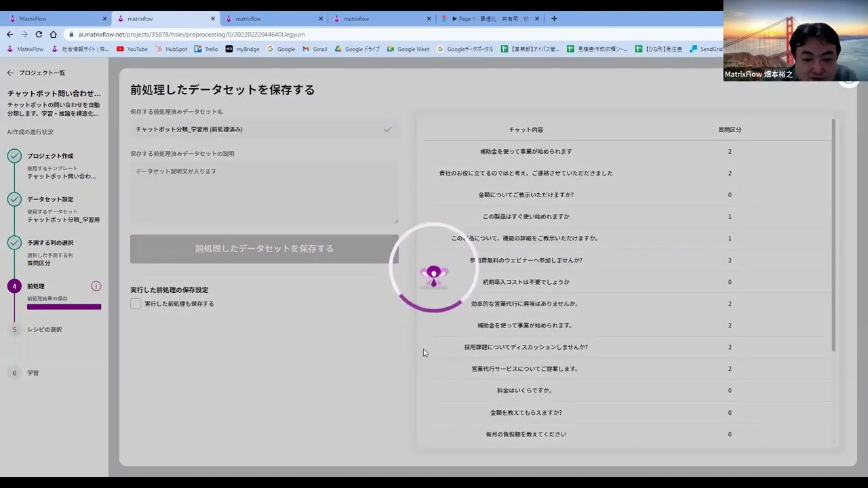Click the info icon beside 前処理 step
The width and height of the screenshot is (868, 488).
(96, 286)
